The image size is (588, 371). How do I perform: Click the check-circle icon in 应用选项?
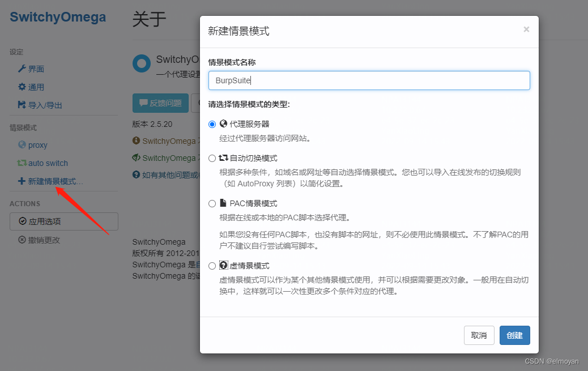coord(23,221)
